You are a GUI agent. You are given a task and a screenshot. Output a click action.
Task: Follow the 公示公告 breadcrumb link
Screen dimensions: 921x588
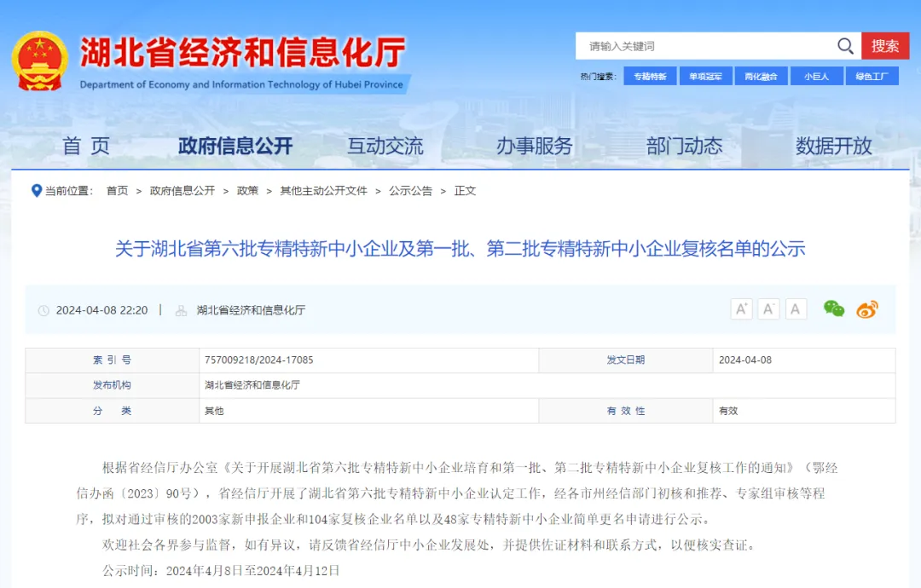pos(410,191)
